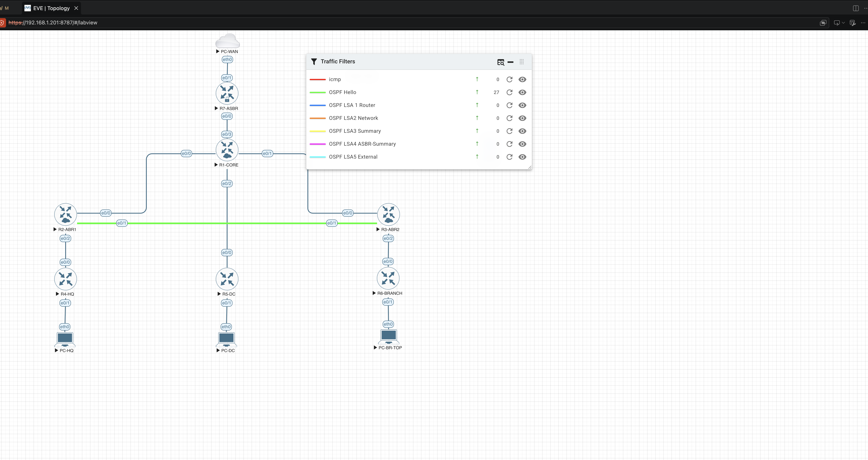The image size is (868, 460).
Task: Reset the OSPF LSA 1 Router counter
Action: coord(509,105)
